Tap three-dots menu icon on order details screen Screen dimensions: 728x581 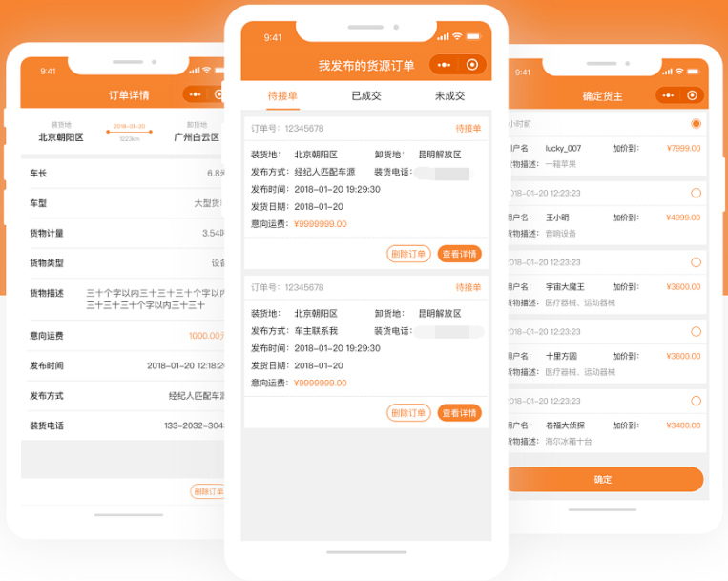[196, 94]
